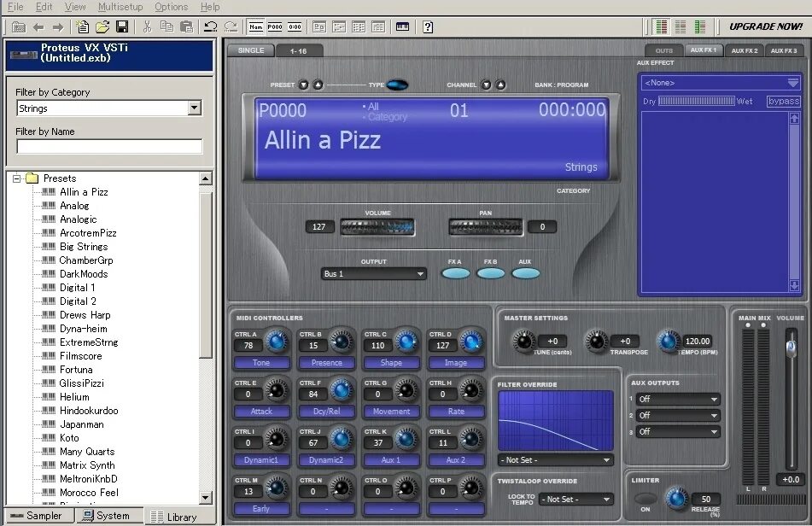Screen dimensions: 812x526
Task: Open Aux Outputs 2 Off dropdown
Action: pos(678,415)
